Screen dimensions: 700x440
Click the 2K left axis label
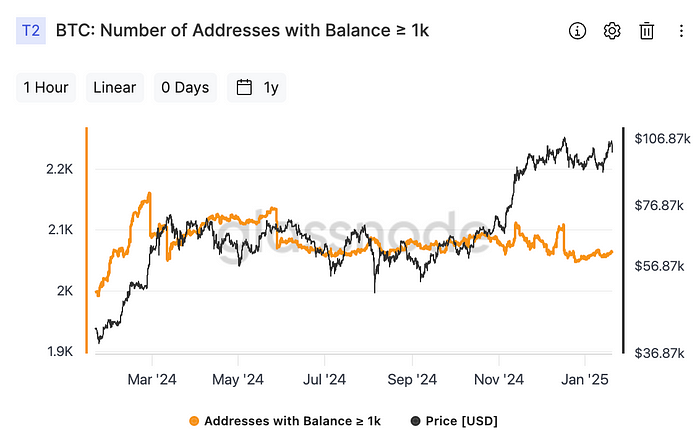65,291
